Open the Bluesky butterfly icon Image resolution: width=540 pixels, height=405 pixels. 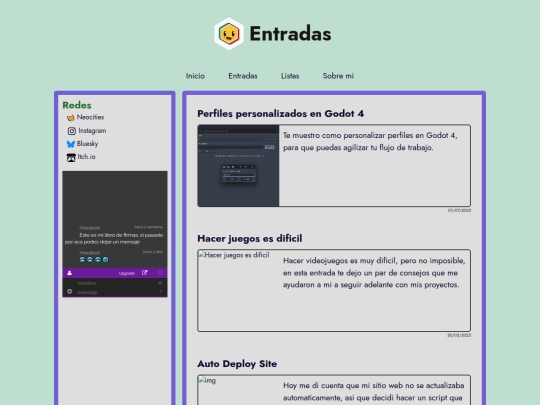click(x=71, y=144)
